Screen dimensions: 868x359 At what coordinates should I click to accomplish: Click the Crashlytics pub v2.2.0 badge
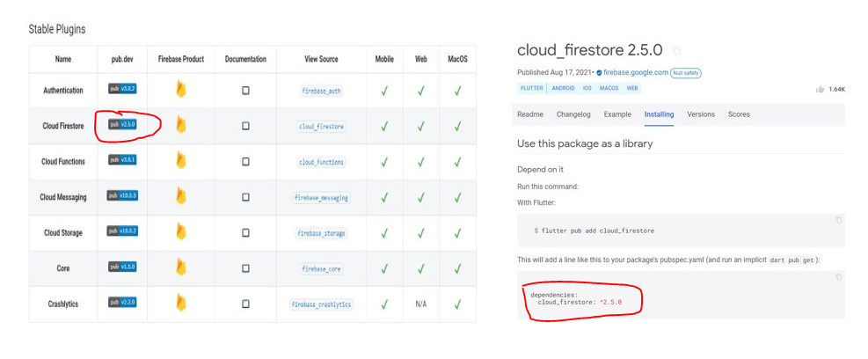(x=122, y=303)
